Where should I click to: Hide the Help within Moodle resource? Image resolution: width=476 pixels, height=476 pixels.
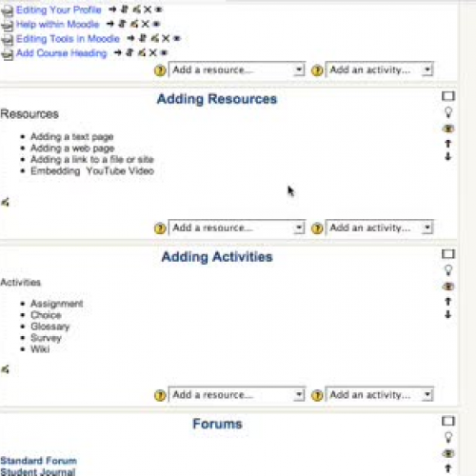pos(156,24)
